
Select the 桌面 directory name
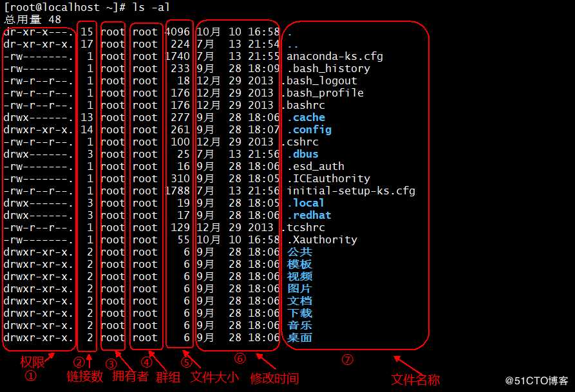pyautogui.click(x=299, y=337)
